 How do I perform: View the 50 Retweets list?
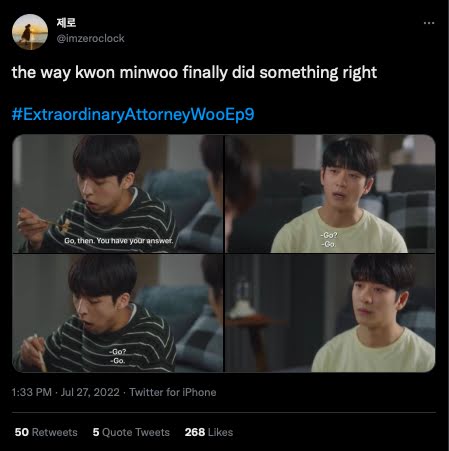[46, 432]
